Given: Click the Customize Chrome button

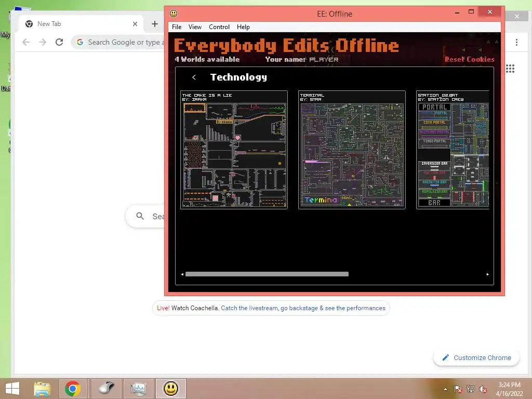Looking at the screenshot, I should pyautogui.click(x=476, y=357).
